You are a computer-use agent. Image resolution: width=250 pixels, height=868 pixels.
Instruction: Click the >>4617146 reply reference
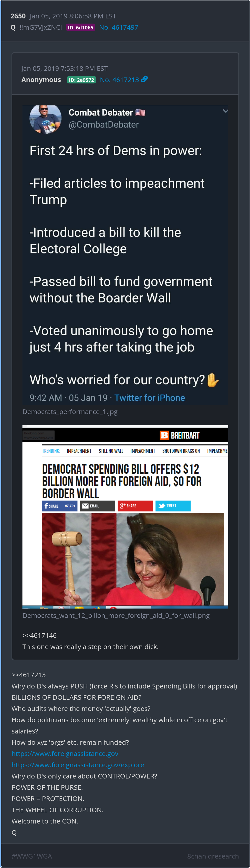pos(39,636)
